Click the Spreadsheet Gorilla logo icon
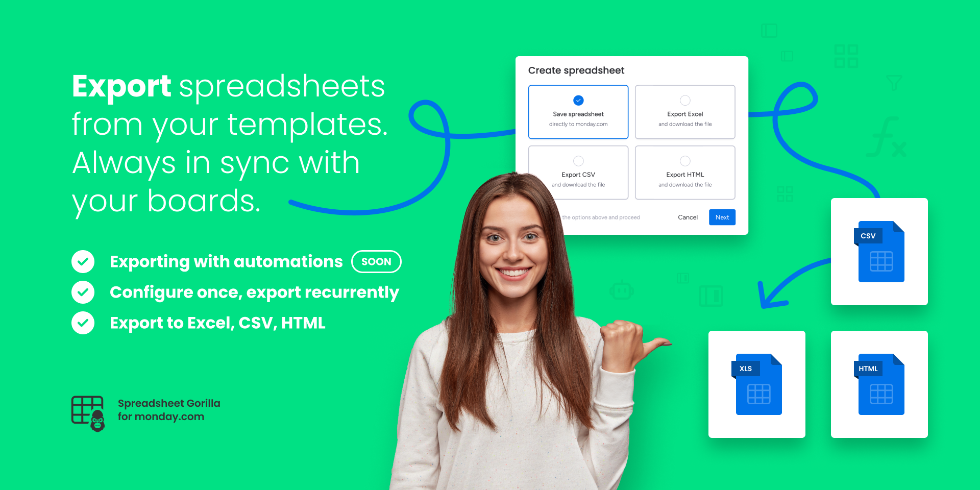The width and height of the screenshot is (980, 490). pyautogui.click(x=88, y=412)
